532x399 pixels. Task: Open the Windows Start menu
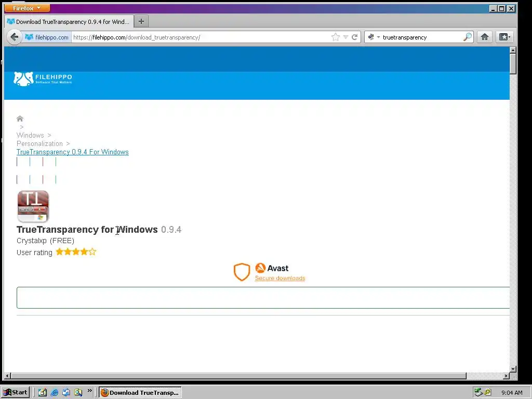tap(15, 393)
